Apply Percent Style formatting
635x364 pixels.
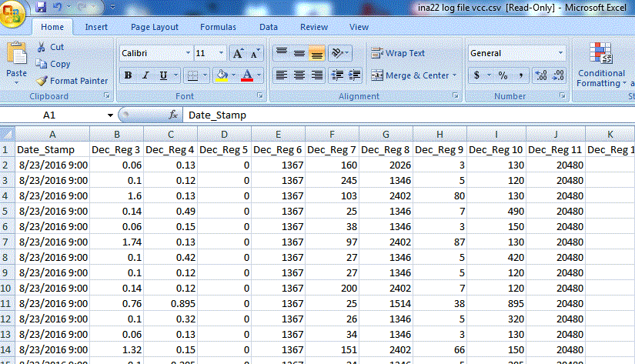click(503, 75)
